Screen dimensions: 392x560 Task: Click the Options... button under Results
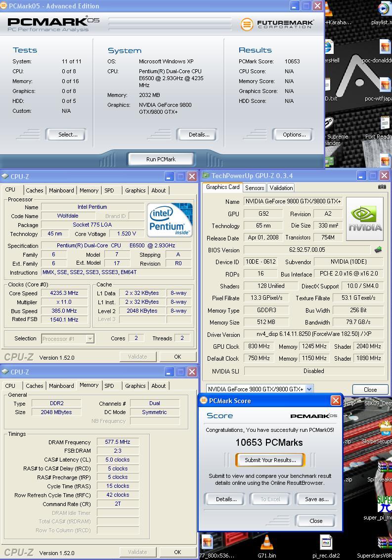click(293, 134)
